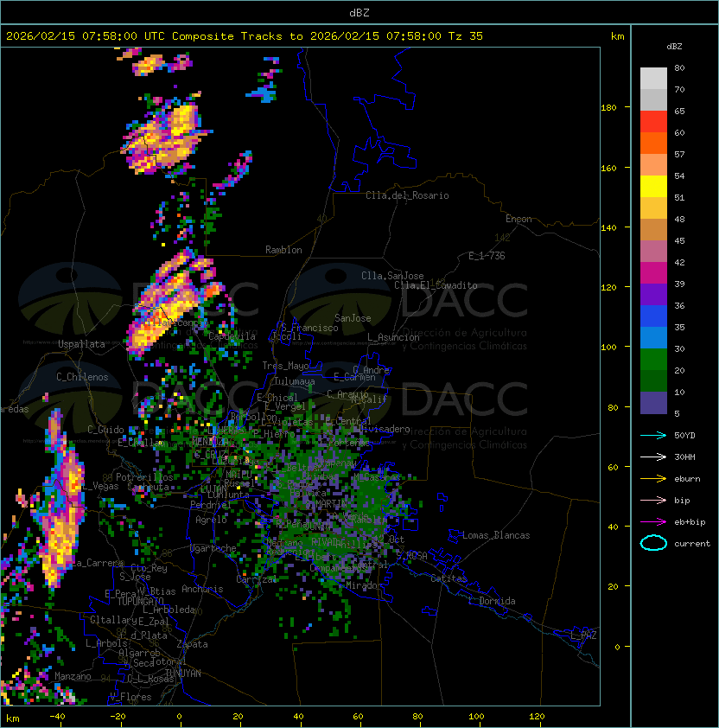Click the '65' value on dBZ scale

679,111
